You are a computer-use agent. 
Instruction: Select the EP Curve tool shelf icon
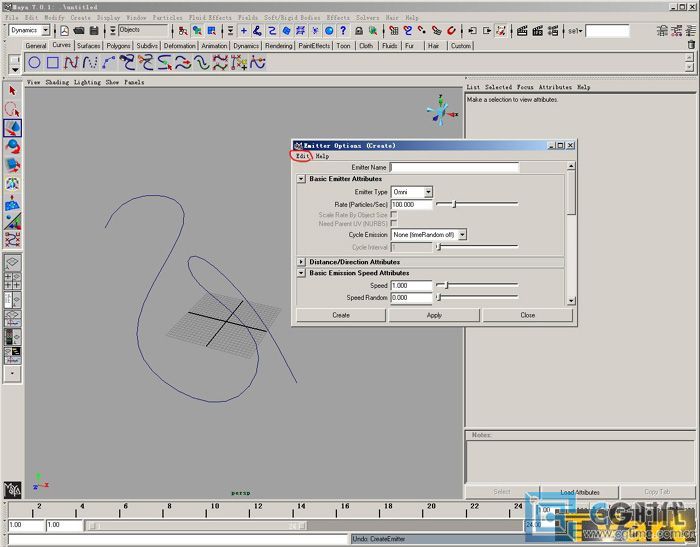tap(90, 63)
